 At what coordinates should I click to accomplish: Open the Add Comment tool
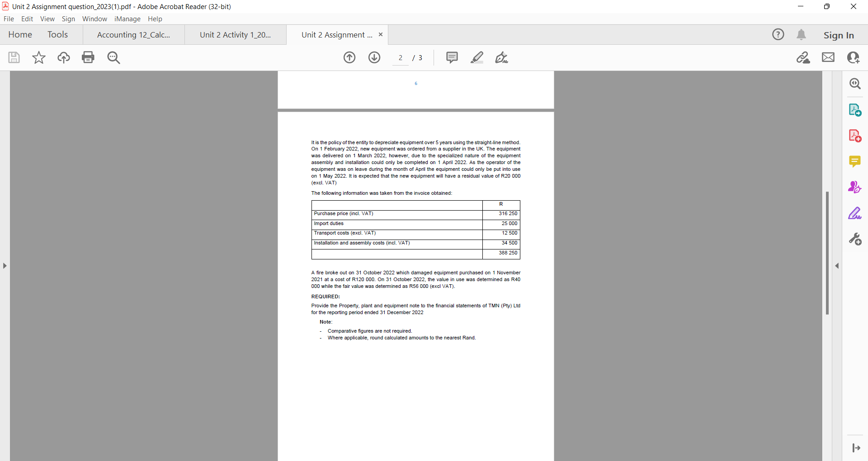click(x=453, y=57)
